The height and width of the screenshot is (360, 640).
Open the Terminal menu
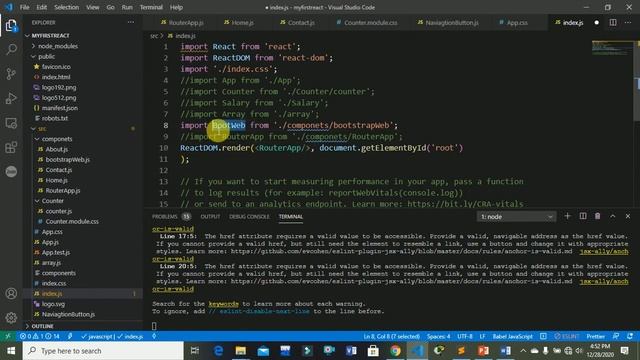[151, 7]
